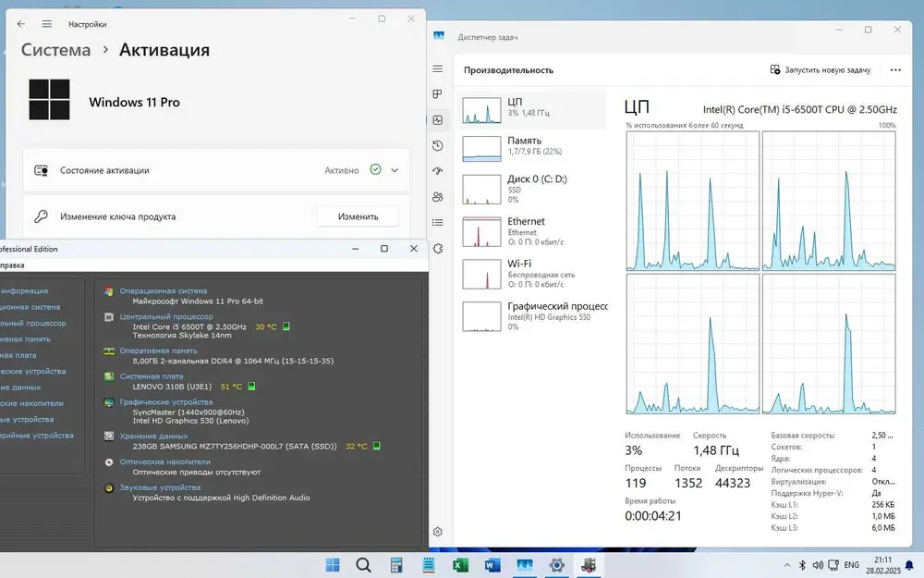The image size is (924, 578).
Task: Open Графические устройства section link in Speccy
Action: 166,402
